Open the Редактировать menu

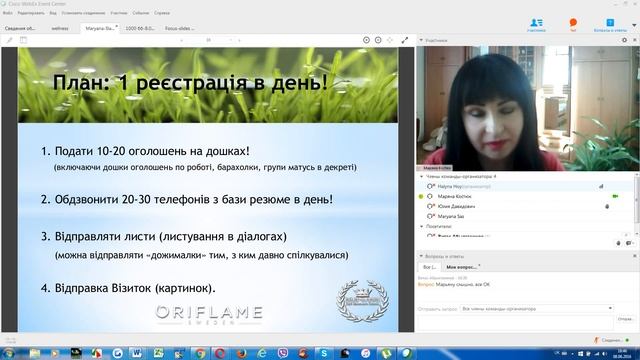tap(31, 13)
